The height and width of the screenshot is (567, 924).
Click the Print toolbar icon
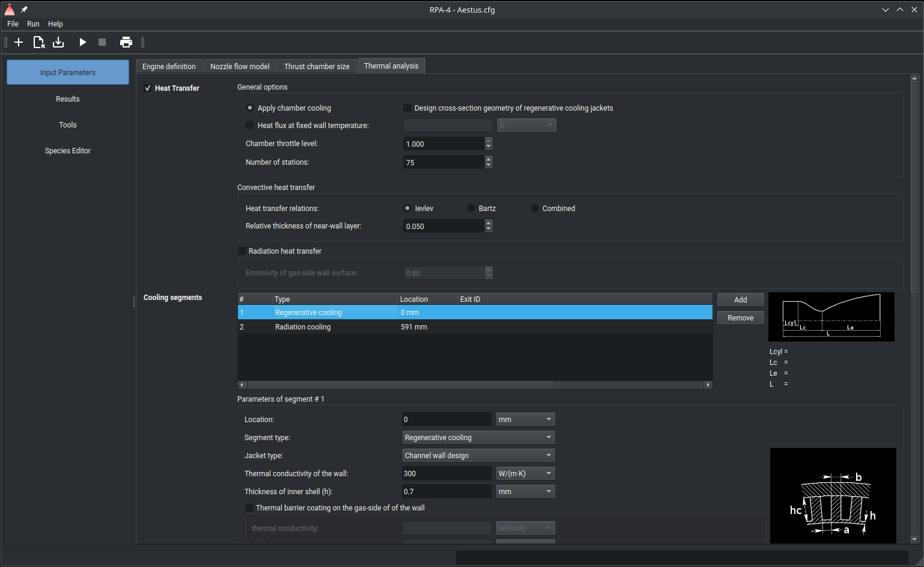126,42
